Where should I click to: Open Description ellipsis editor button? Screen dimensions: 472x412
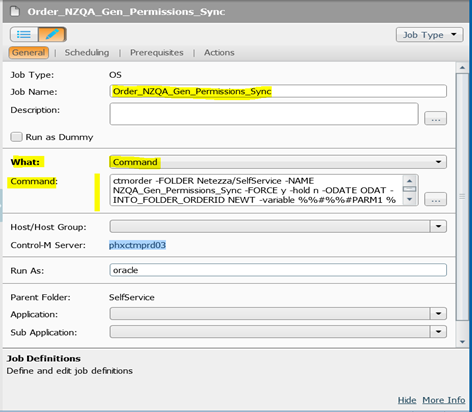click(x=435, y=118)
